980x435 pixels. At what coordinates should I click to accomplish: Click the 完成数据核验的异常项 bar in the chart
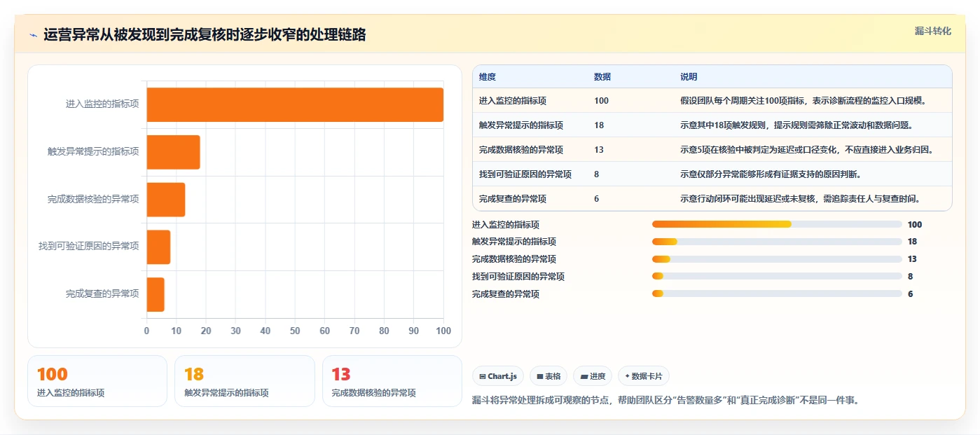click(x=166, y=200)
